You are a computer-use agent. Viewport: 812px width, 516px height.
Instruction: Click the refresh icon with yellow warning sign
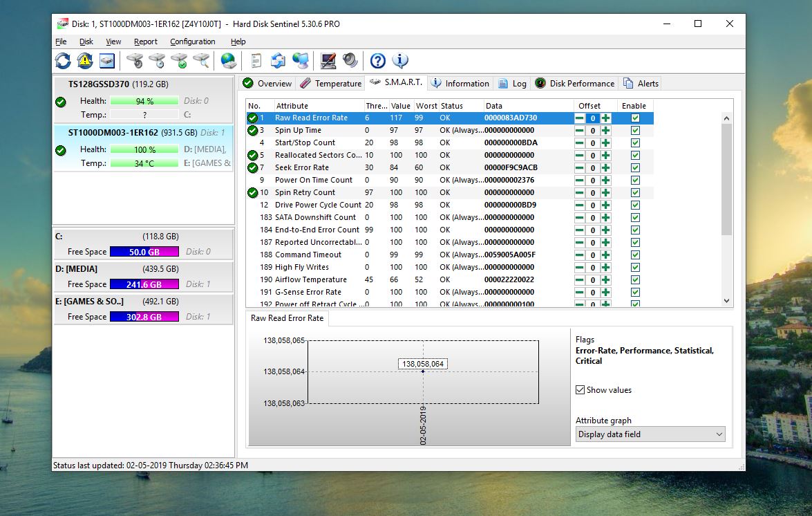[x=84, y=61]
